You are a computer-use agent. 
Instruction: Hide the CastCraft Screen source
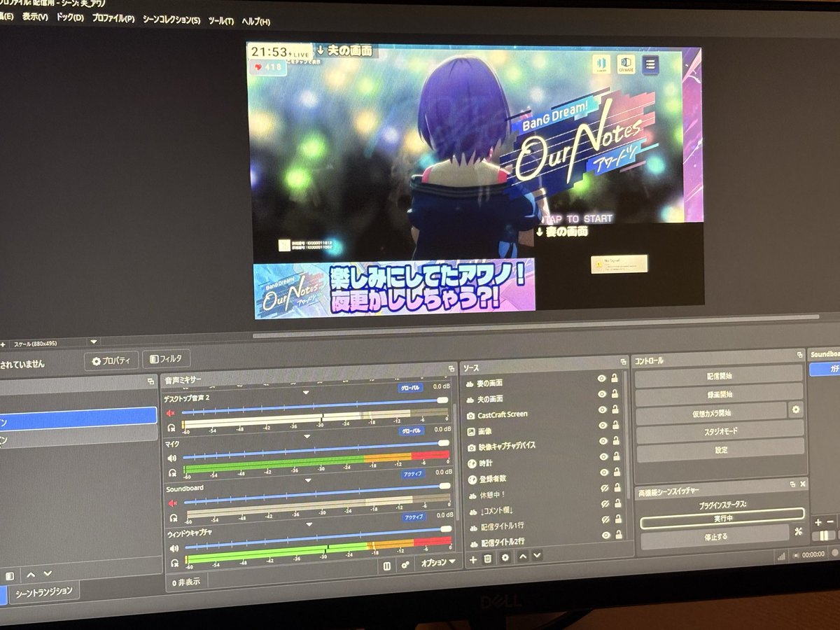pos(602,409)
